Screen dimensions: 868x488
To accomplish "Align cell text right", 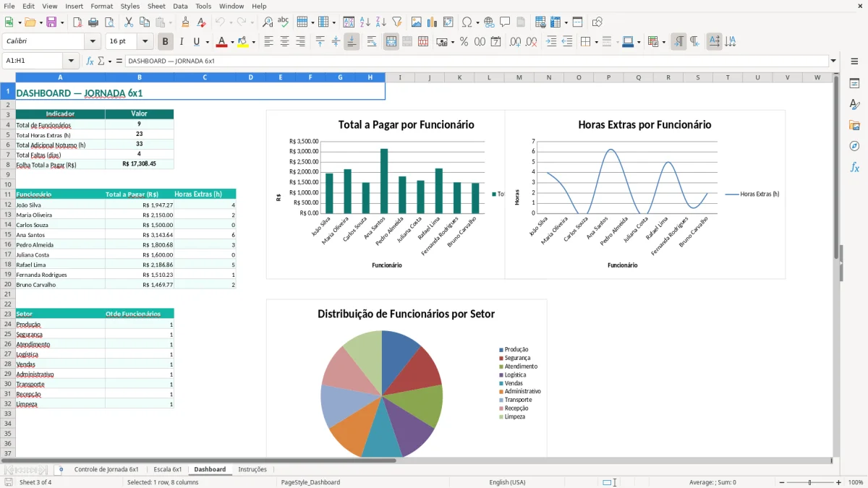I will [x=301, y=42].
